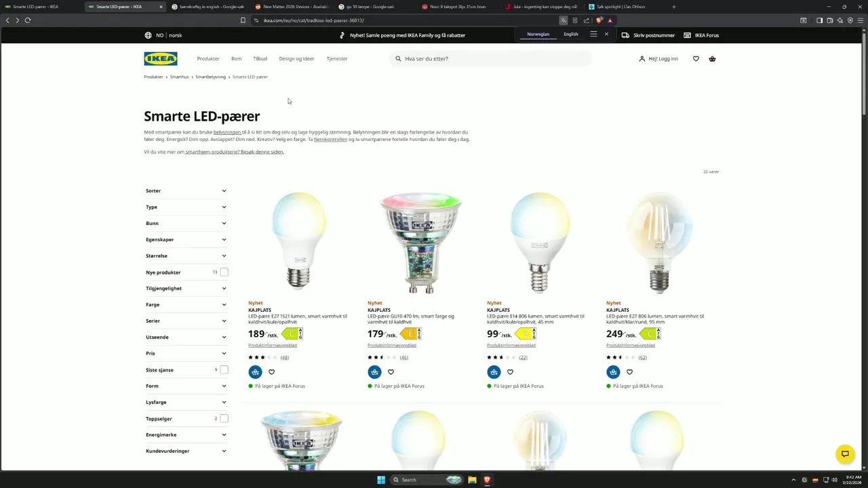The image size is (868, 488).
Task: Favourite the KAJPLATS GU10 470 lm bulb
Action: coord(391,372)
